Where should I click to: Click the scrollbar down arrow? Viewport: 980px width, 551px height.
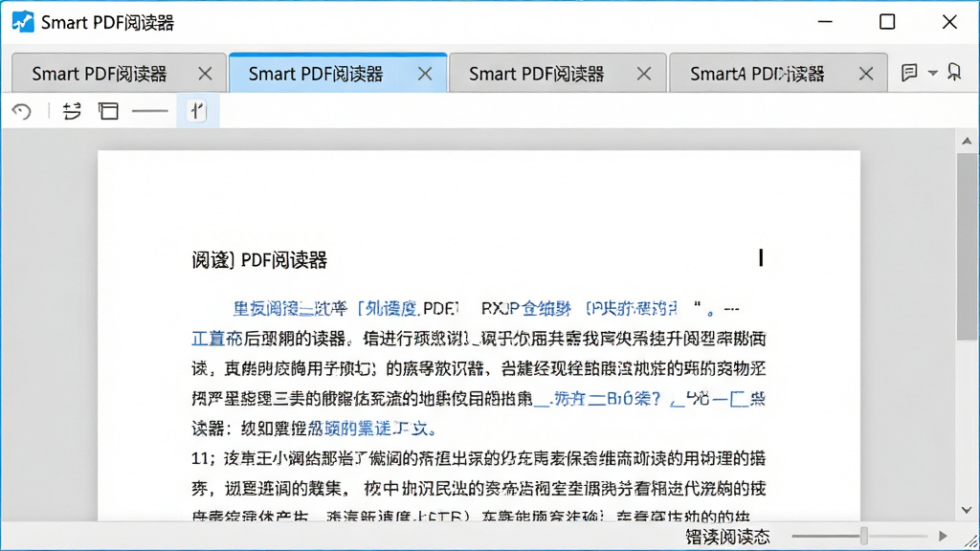point(967,510)
